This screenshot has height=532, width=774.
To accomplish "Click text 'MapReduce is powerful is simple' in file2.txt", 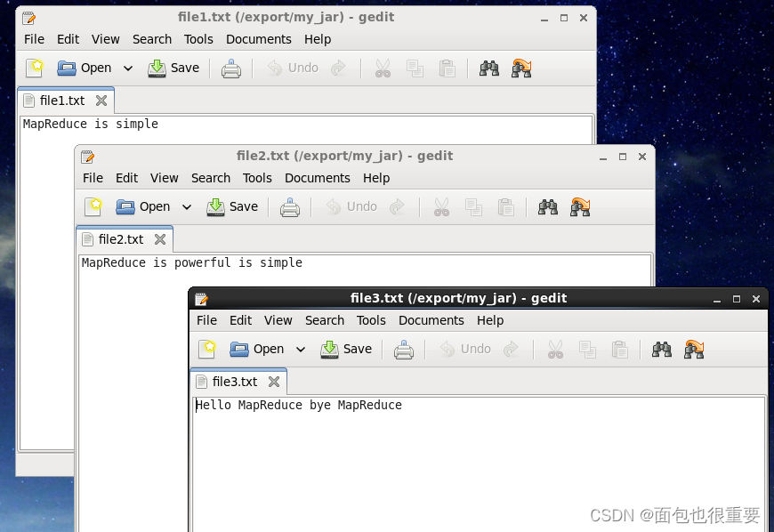I will click(192, 262).
